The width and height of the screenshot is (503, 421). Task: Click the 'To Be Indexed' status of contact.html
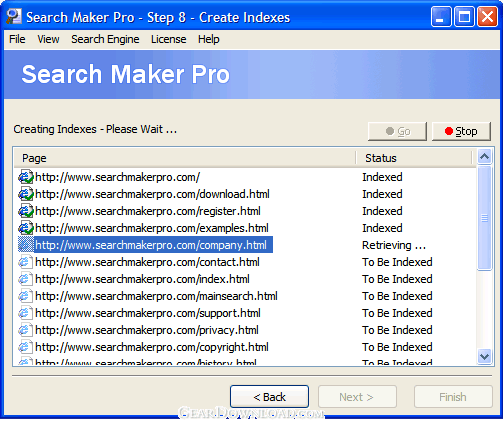397,262
